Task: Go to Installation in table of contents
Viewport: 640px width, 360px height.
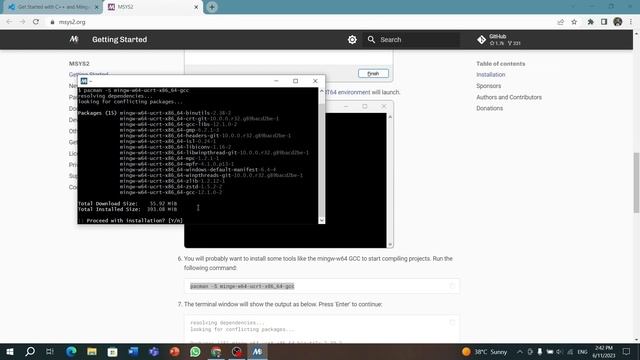Action: 491,75
